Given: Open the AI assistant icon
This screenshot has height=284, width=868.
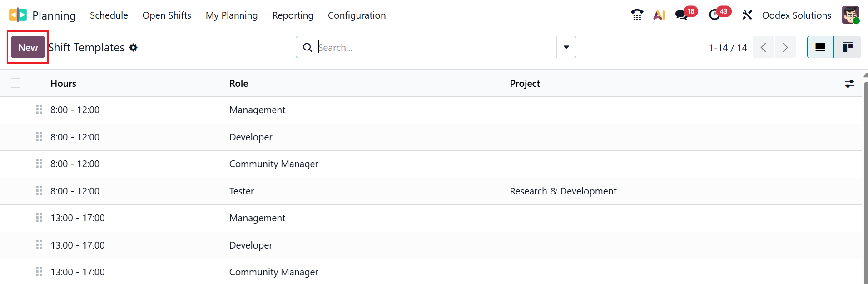Looking at the screenshot, I should pos(659,15).
